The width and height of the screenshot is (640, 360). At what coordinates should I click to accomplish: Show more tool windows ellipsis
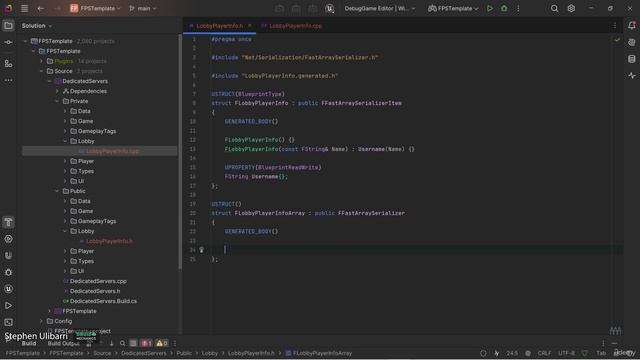tap(8, 80)
